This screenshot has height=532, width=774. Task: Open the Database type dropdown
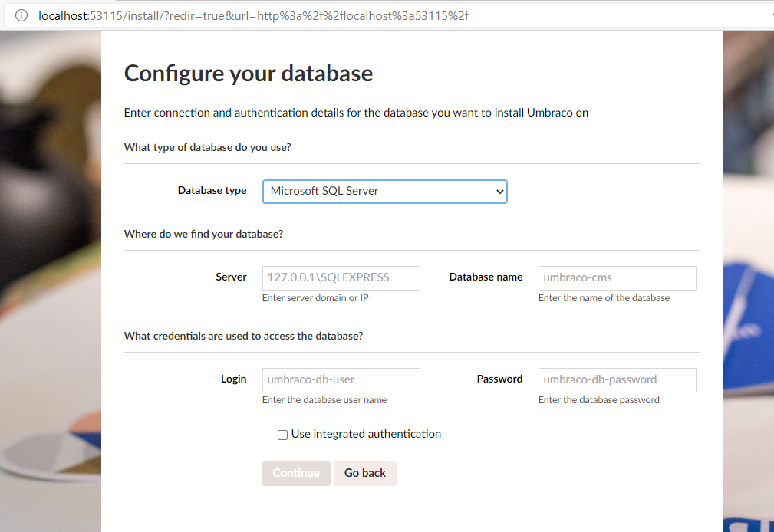pyautogui.click(x=384, y=192)
